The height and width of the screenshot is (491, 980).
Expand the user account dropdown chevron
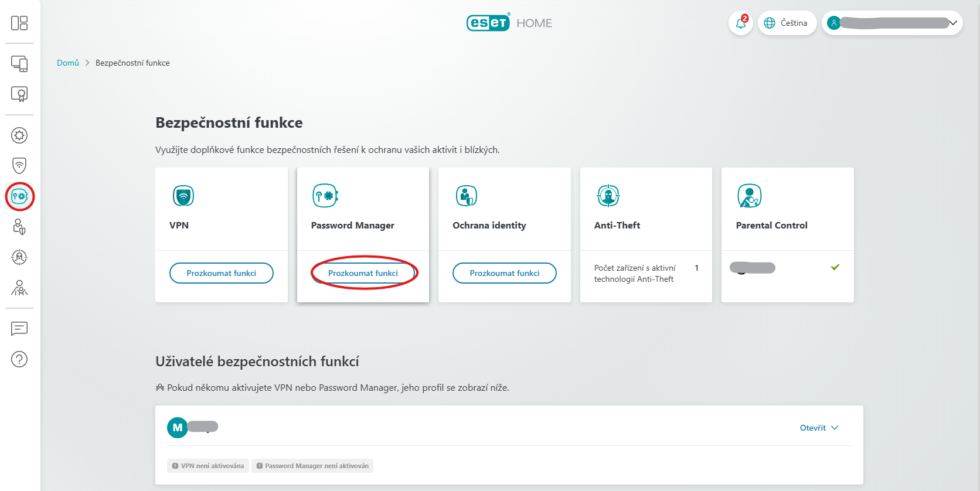[x=953, y=23]
